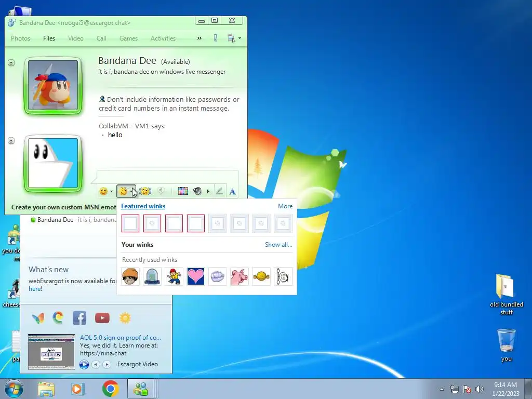Image resolution: width=532 pixels, height=399 pixels.
Task: Open the emoticon picker smiley face
Action: coord(103,191)
